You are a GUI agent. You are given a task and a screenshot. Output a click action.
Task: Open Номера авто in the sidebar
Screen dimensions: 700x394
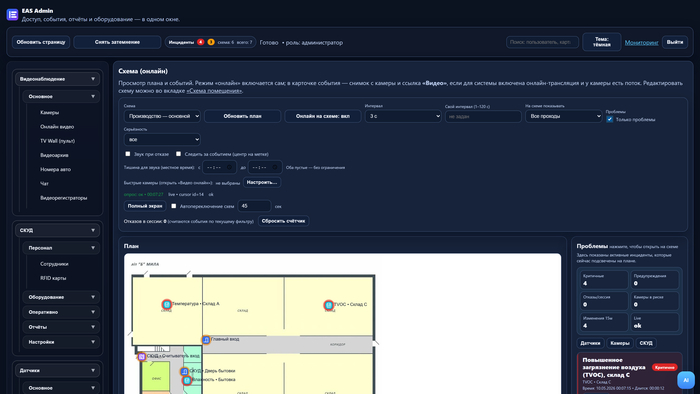click(55, 170)
